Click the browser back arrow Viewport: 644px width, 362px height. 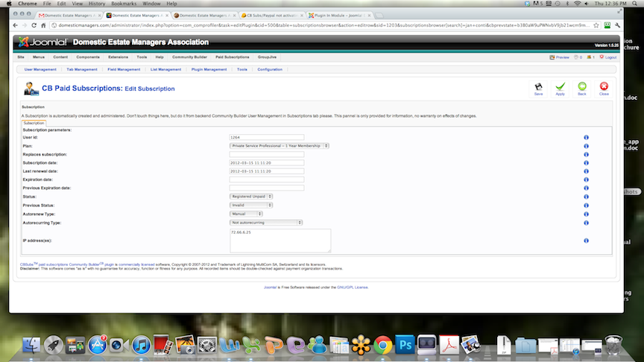(x=15, y=25)
